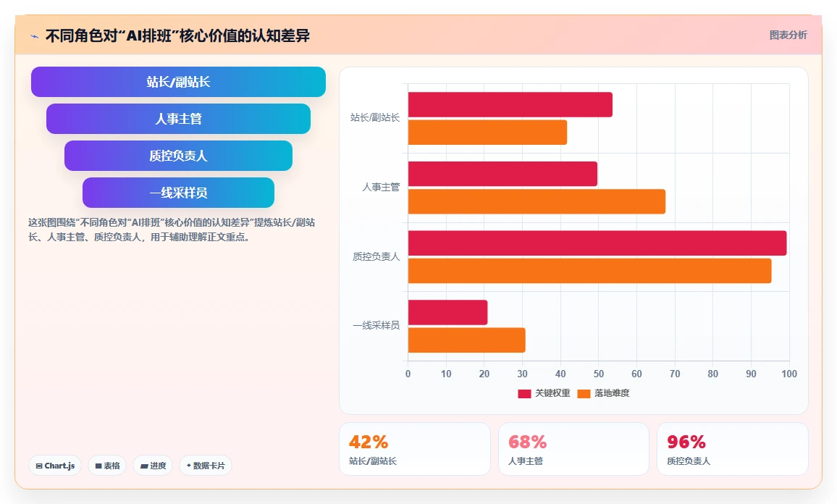
Task: Click the 68% 人事主管 data card
Action: tap(574, 449)
